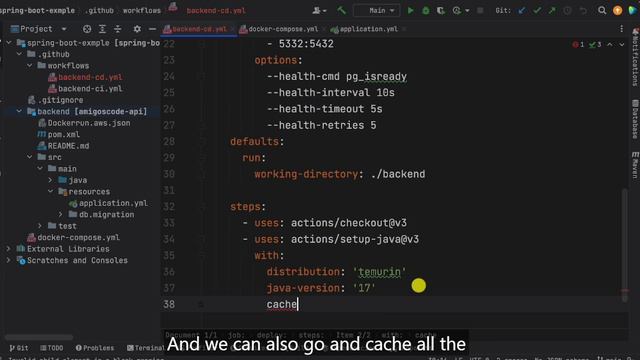Click Select Opened File crosshair icon

(x=87, y=29)
